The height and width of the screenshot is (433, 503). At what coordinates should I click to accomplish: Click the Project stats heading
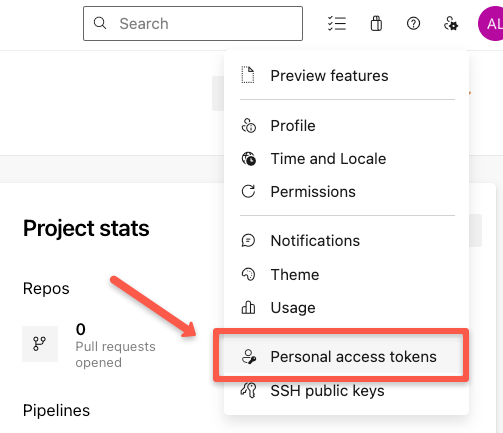(86, 229)
